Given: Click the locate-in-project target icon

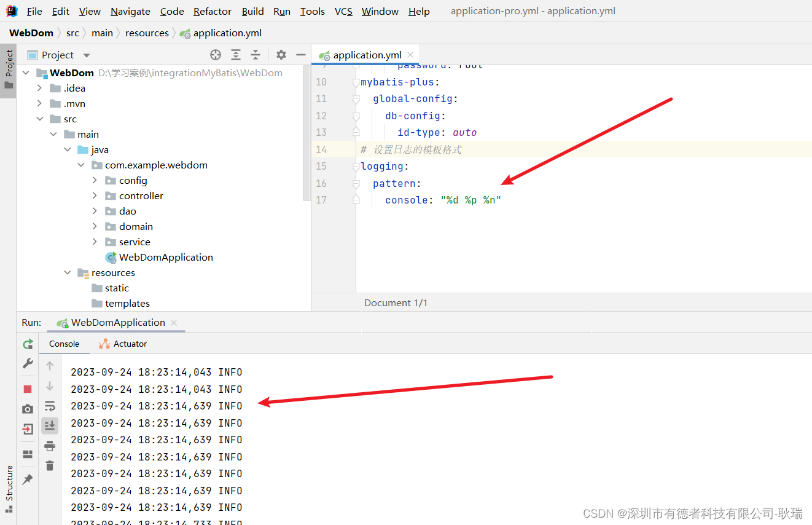Looking at the screenshot, I should 216,55.
